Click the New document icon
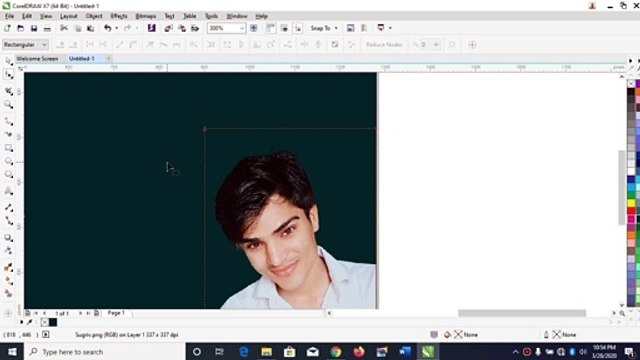Viewport: 640px width, 360px height. click(x=7, y=28)
